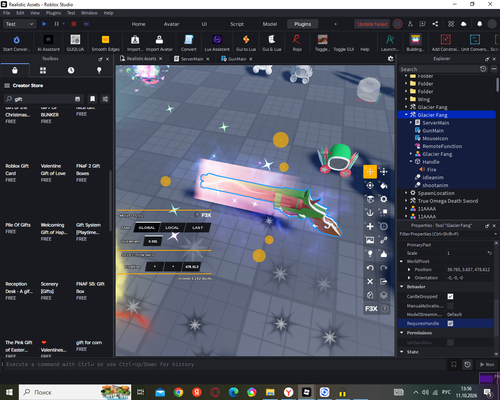
Task: Toggle the RequiresHandle checkbox
Action: [450, 323]
